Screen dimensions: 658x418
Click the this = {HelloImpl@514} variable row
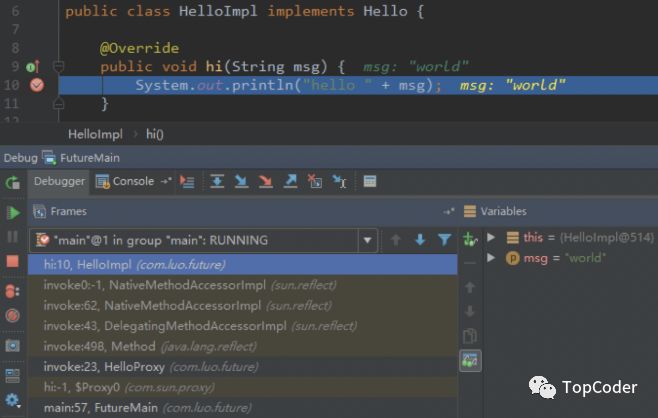coord(571,238)
